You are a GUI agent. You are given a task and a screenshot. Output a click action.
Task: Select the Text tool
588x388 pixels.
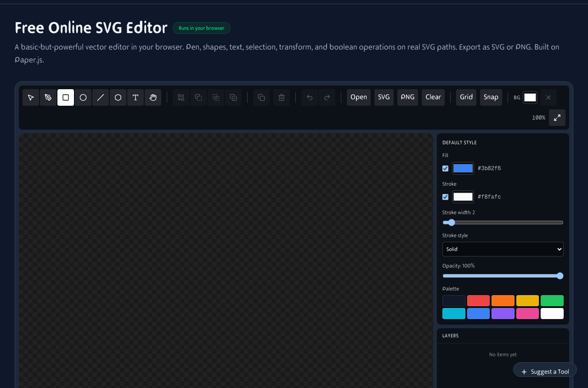136,97
